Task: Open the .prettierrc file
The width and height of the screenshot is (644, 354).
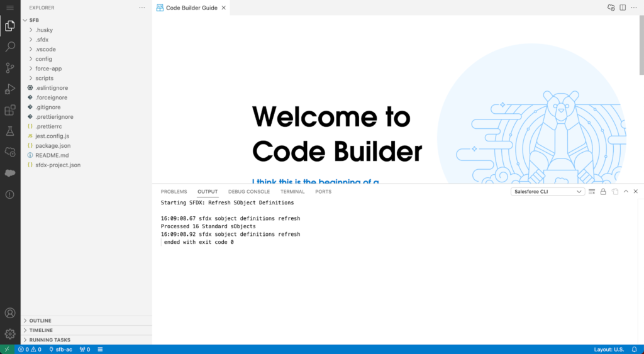Action: [86, 126]
